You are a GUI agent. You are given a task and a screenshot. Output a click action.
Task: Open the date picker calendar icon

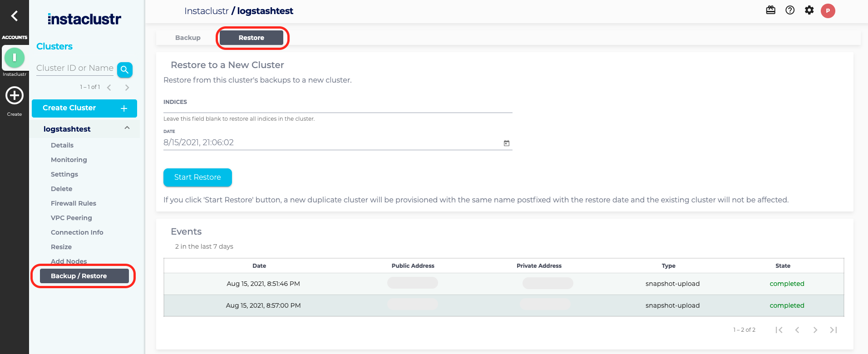[x=507, y=143]
